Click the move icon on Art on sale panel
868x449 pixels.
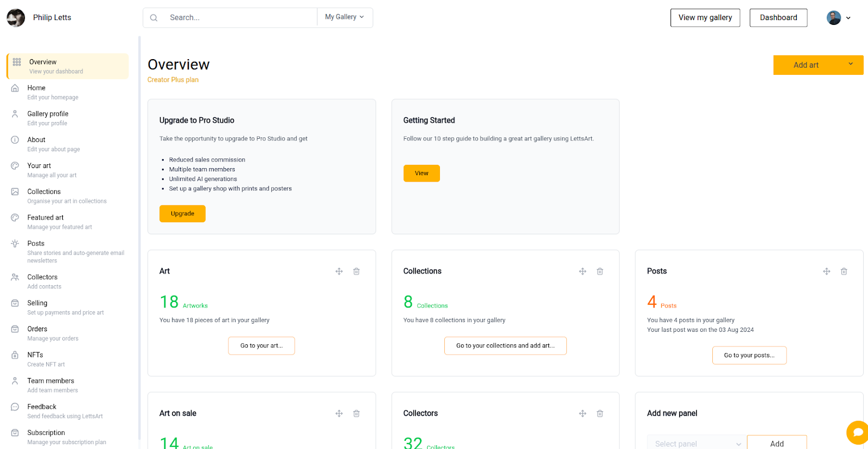[339, 413]
